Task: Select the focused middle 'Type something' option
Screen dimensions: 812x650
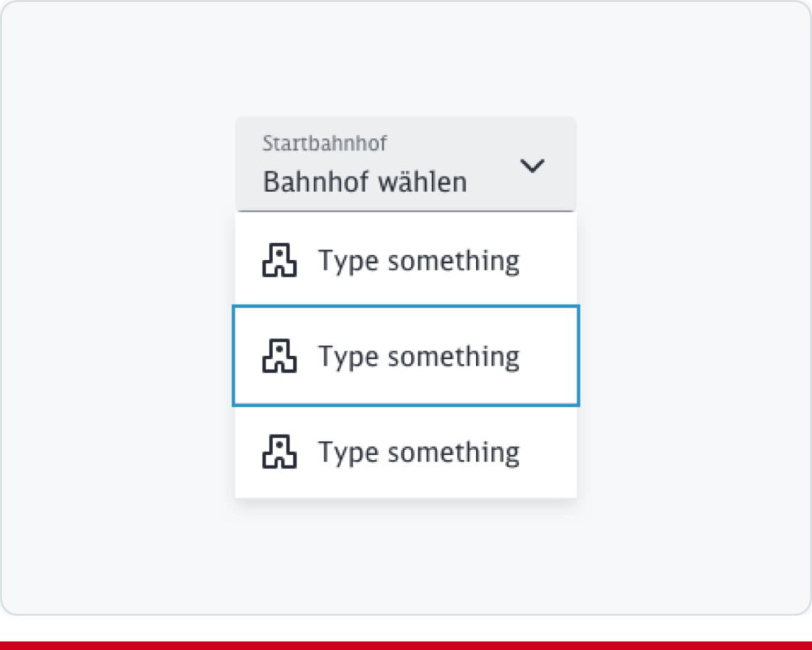Action: (405, 356)
